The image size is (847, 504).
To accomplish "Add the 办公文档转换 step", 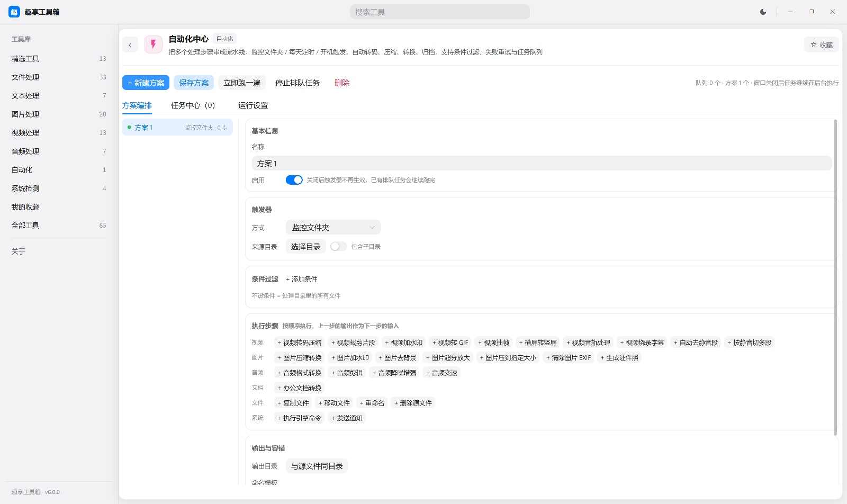I will pyautogui.click(x=299, y=388).
